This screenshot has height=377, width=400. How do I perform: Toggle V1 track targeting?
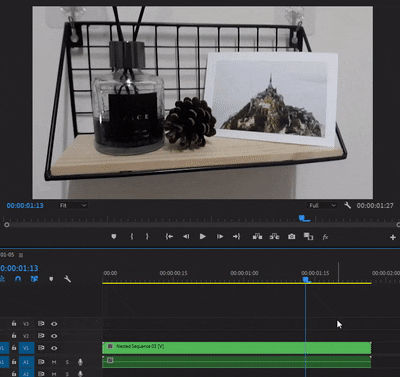coord(26,348)
